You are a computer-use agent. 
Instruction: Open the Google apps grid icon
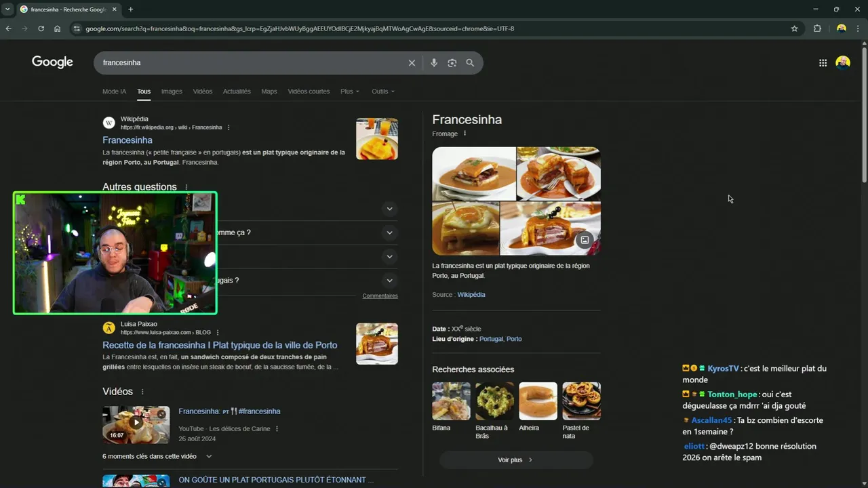pos(823,62)
